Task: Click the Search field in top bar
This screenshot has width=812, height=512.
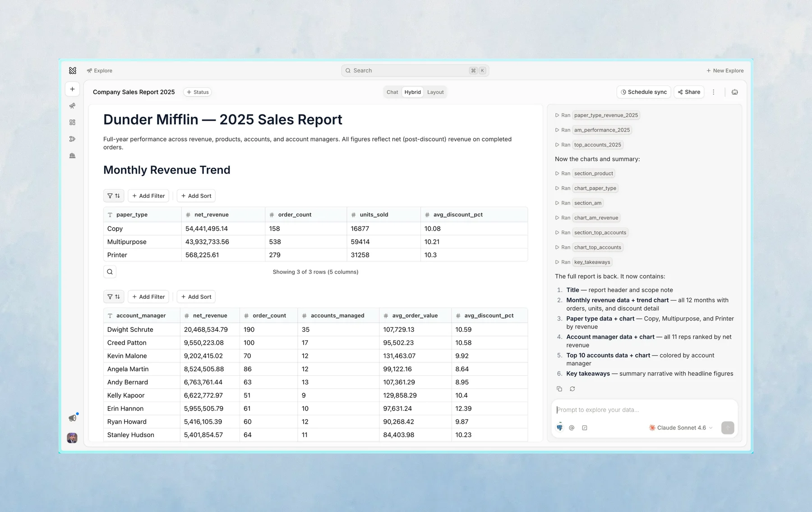Action: click(x=415, y=71)
